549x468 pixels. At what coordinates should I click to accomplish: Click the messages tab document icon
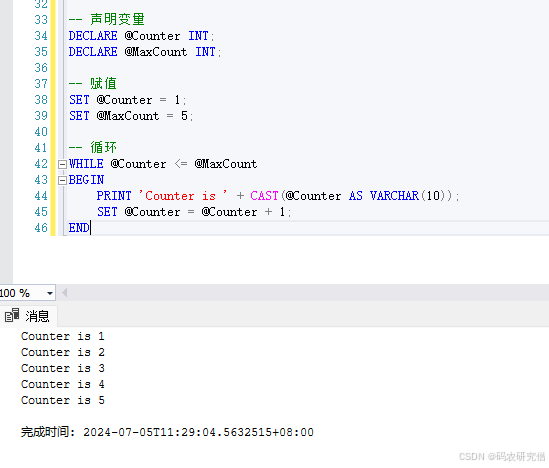[12, 315]
